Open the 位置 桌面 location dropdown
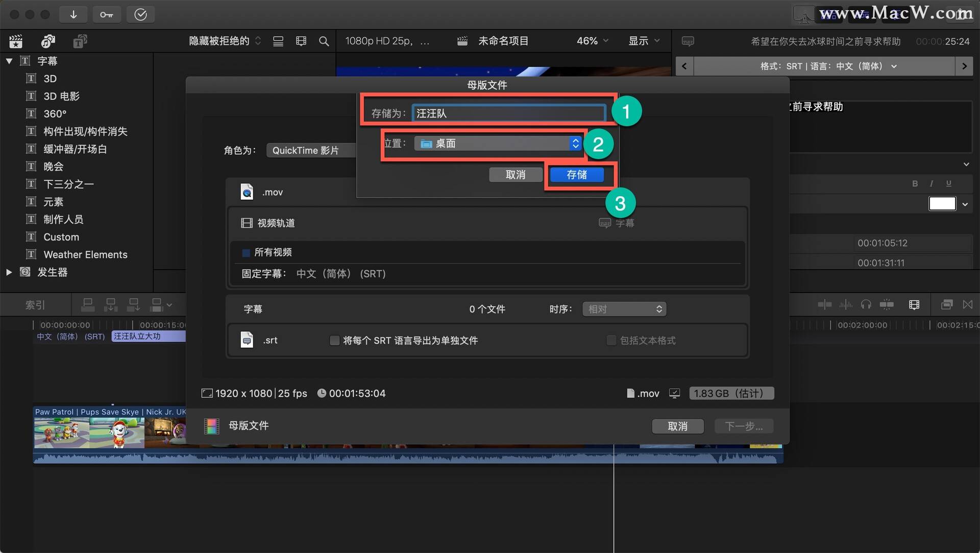980x553 pixels. click(x=498, y=143)
